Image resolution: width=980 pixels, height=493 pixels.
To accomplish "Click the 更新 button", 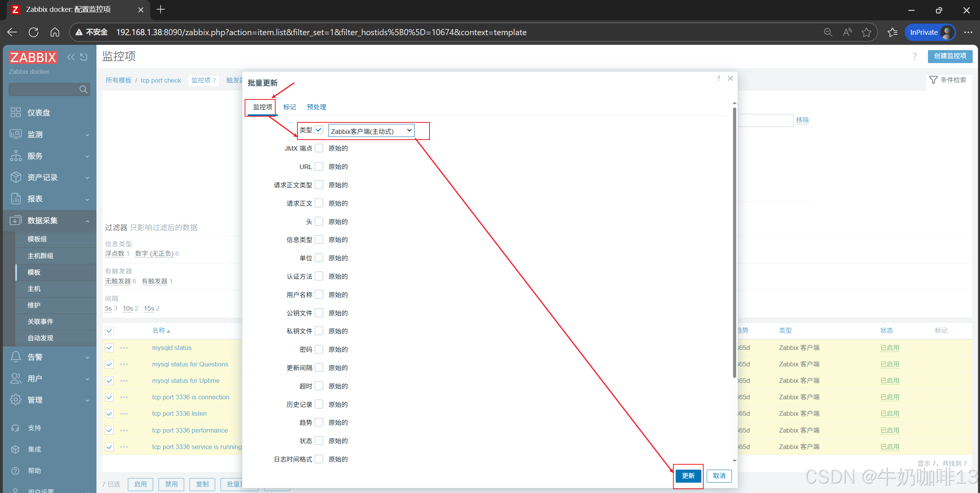I will pos(688,476).
